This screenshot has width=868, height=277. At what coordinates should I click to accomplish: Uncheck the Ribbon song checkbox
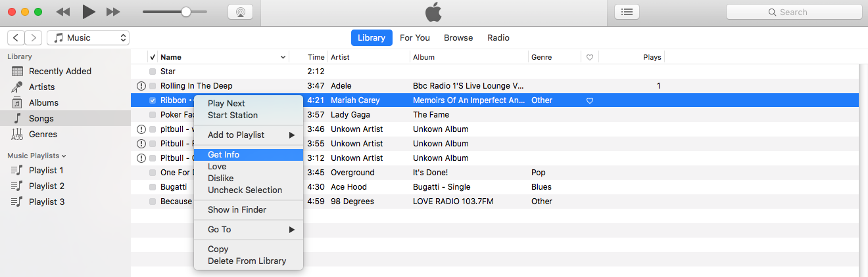(153, 100)
